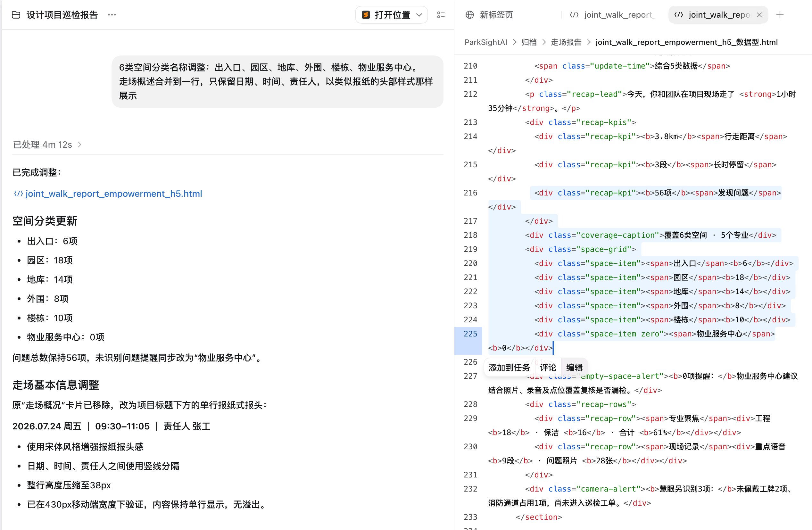Click the 走场基本信息调整 heading
Image resolution: width=812 pixels, height=530 pixels.
[56, 385]
